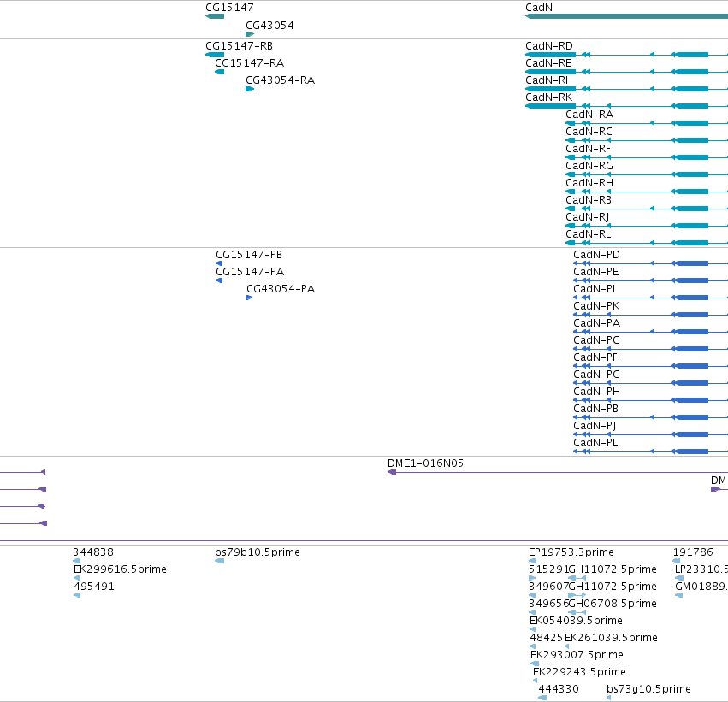Select the 495491 feature label
The image size is (728, 702).
click(x=94, y=587)
